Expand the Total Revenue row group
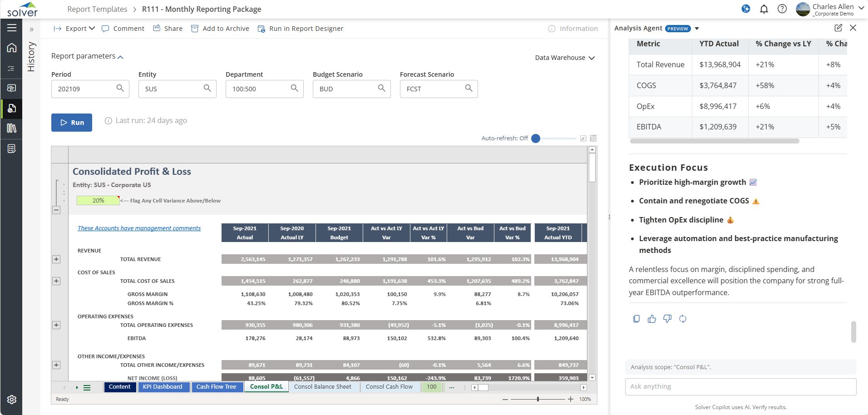Viewport: 868px width, 415px height. click(56, 259)
